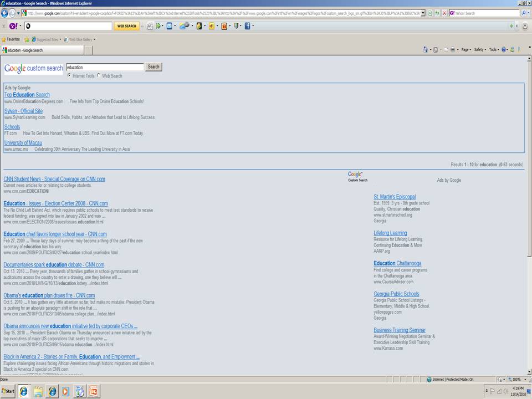Open the Business Training Seminar ad link
The width and height of the screenshot is (532, 399).
[400, 330]
